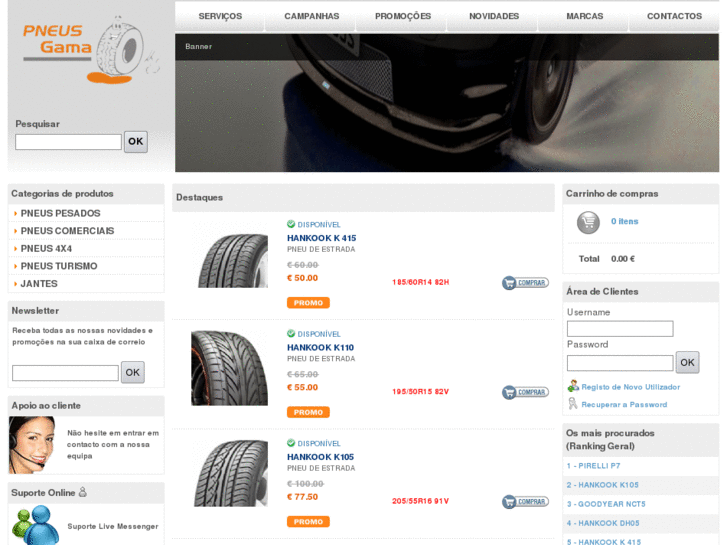Click the car banner image
This screenshot has height=545, width=727.
447,103
